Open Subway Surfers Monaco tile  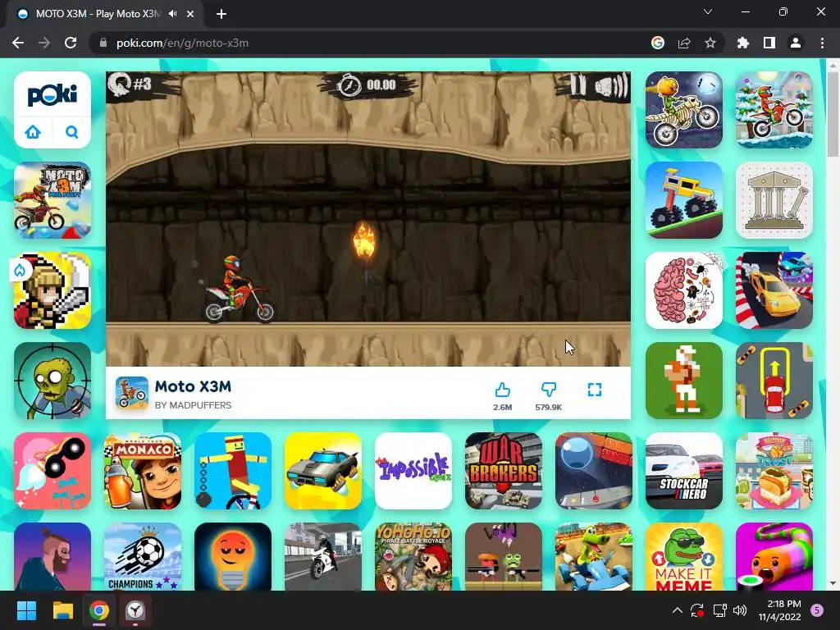click(x=143, y=471)
